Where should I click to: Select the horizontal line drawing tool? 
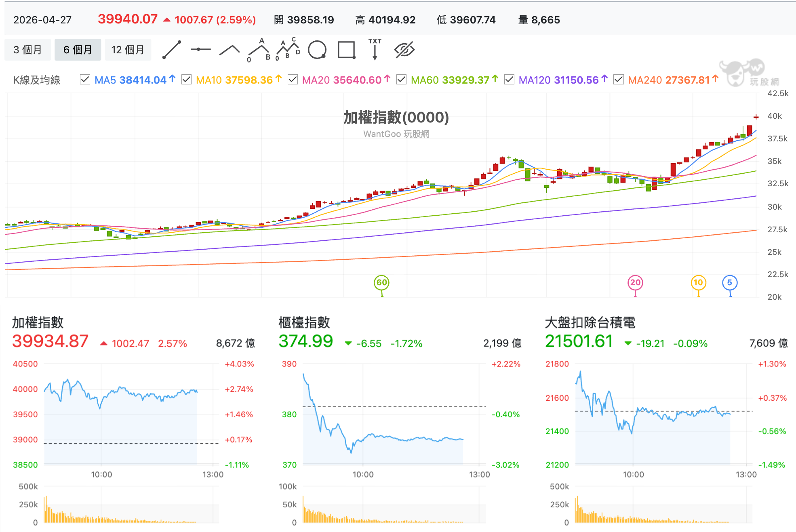click(201, 49)
